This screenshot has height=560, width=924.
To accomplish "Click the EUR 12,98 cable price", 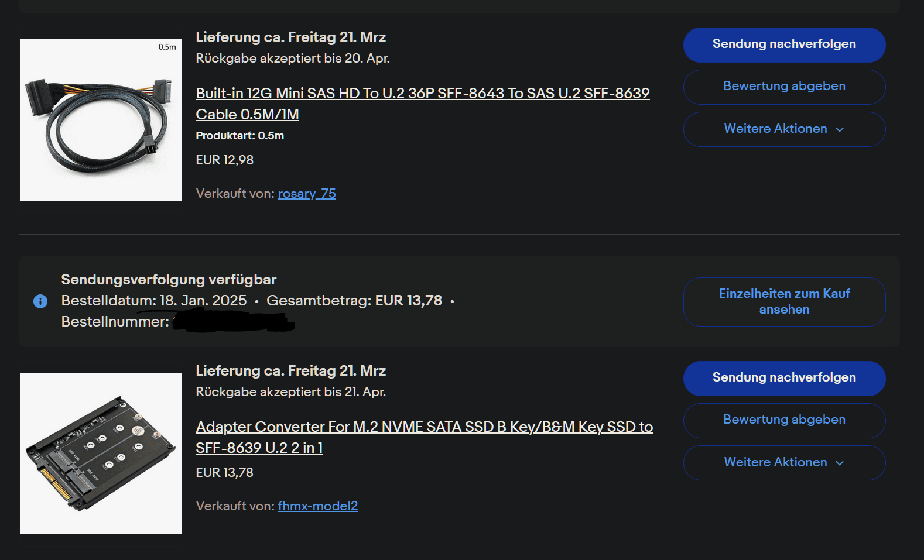I will point(224,160).
